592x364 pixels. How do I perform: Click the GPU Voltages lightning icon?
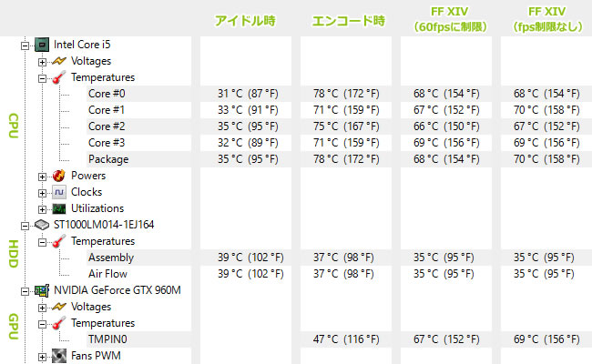[x=59, y=307]
